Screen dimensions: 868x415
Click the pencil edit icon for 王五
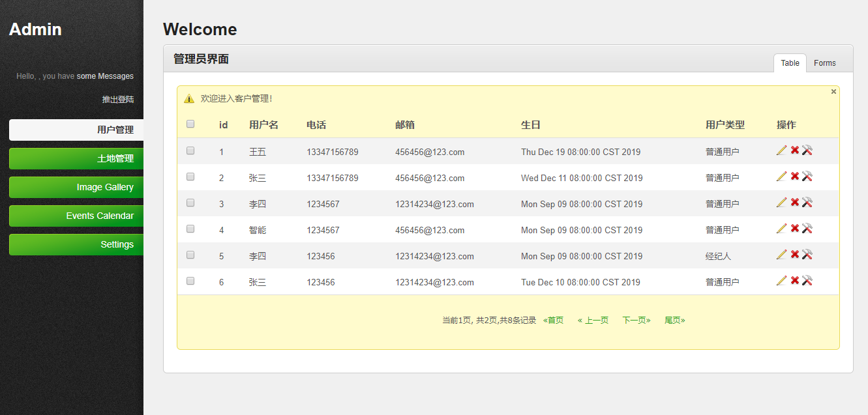(782, 150)
